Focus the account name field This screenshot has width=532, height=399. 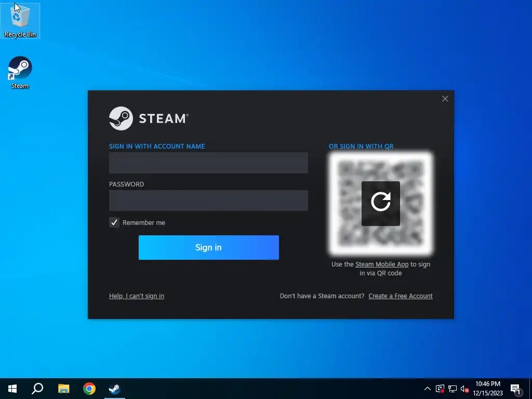(208, 163)
